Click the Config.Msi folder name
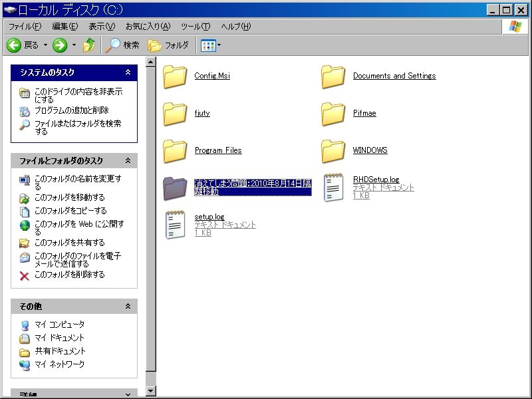Screen dimensions: 532x399 click(x=212, y=76)
